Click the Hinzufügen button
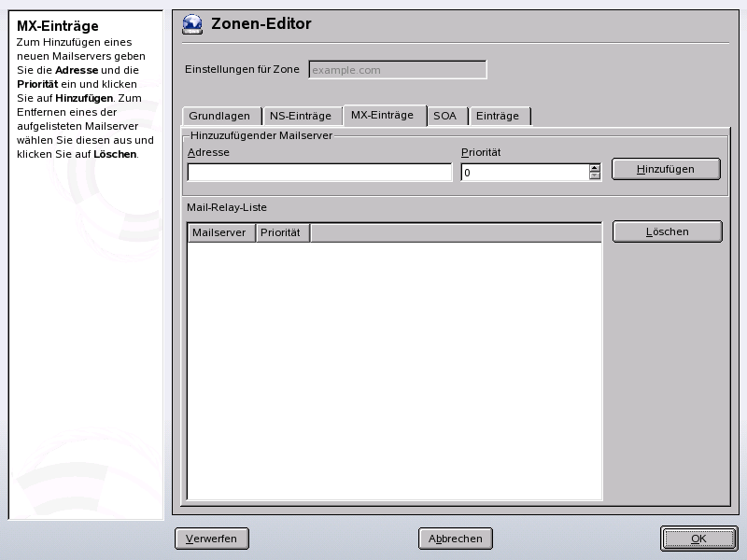The width and height of the screenshot is (747, 560). click(666, 169)
